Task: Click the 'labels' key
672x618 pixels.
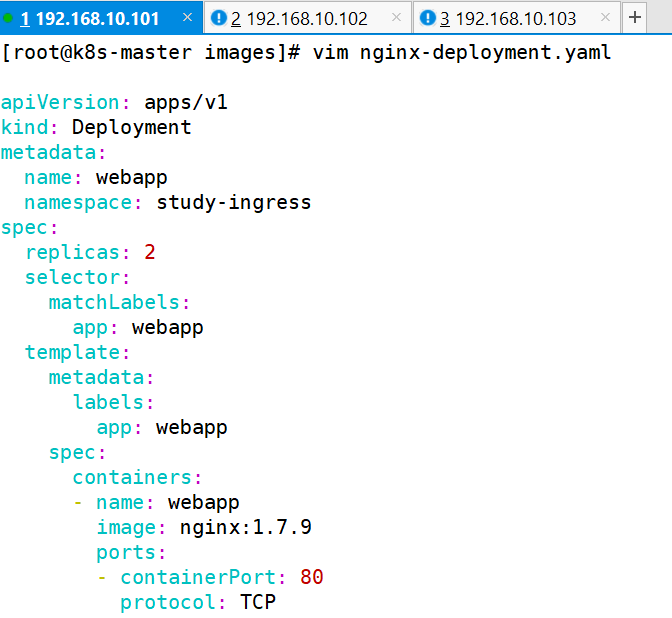Action: (x=108, y=403)
